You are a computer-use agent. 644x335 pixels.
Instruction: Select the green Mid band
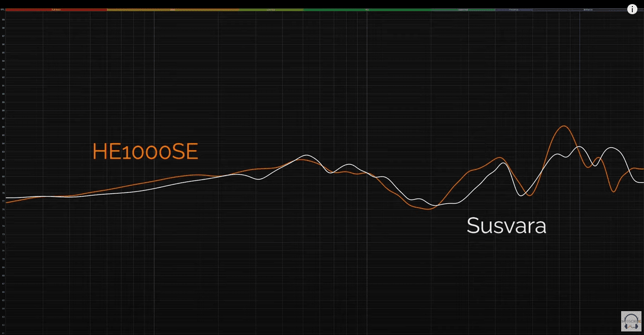click(367, 9)
